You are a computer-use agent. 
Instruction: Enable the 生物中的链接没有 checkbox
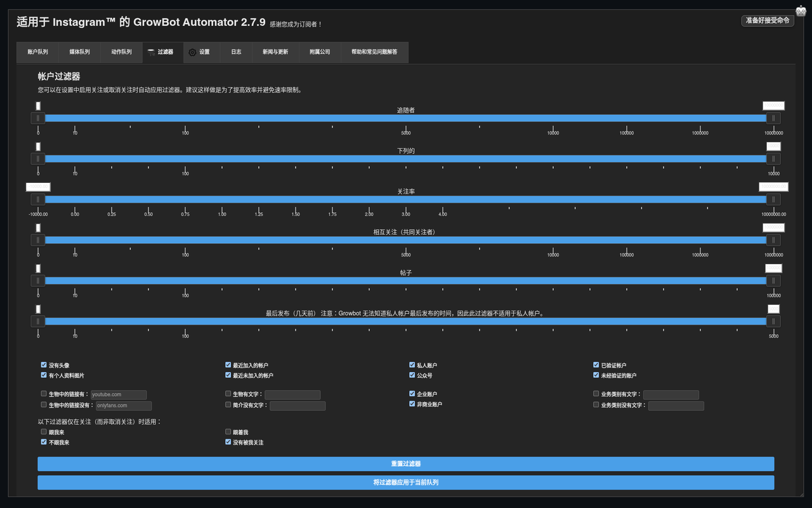(44, 404)
